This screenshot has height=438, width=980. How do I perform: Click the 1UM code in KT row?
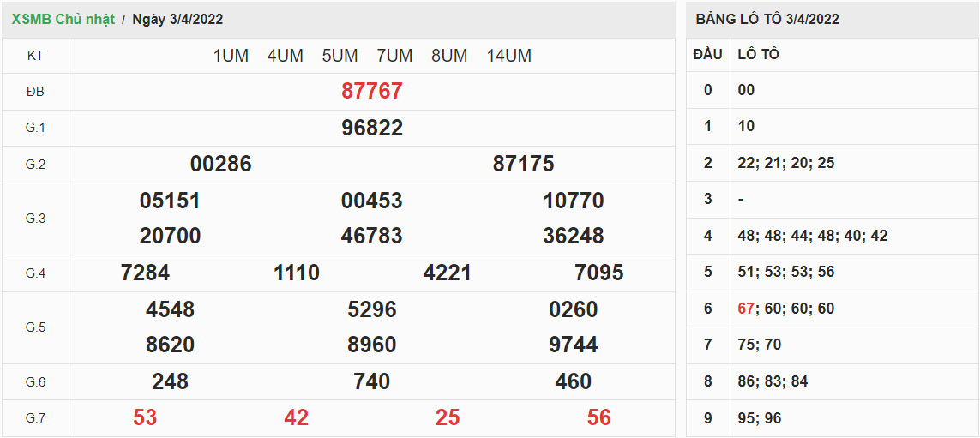point(231,56)
